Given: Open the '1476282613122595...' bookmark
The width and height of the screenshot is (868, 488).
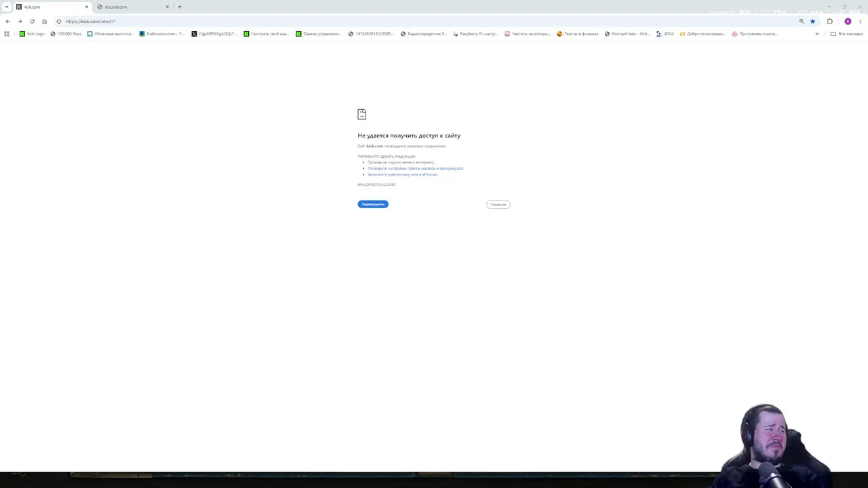Looking at the screenshot, I should point(371,34).
